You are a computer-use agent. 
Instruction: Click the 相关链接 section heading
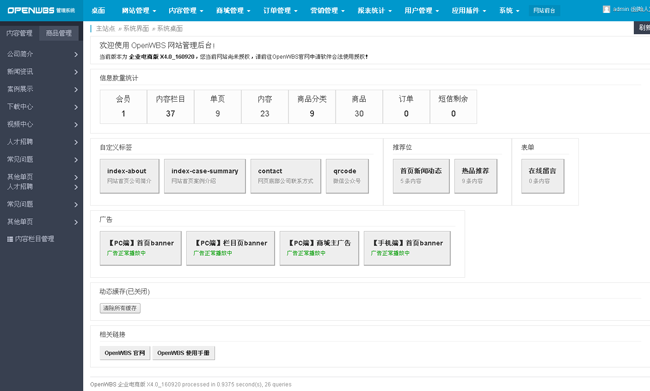tap(112, 334)
